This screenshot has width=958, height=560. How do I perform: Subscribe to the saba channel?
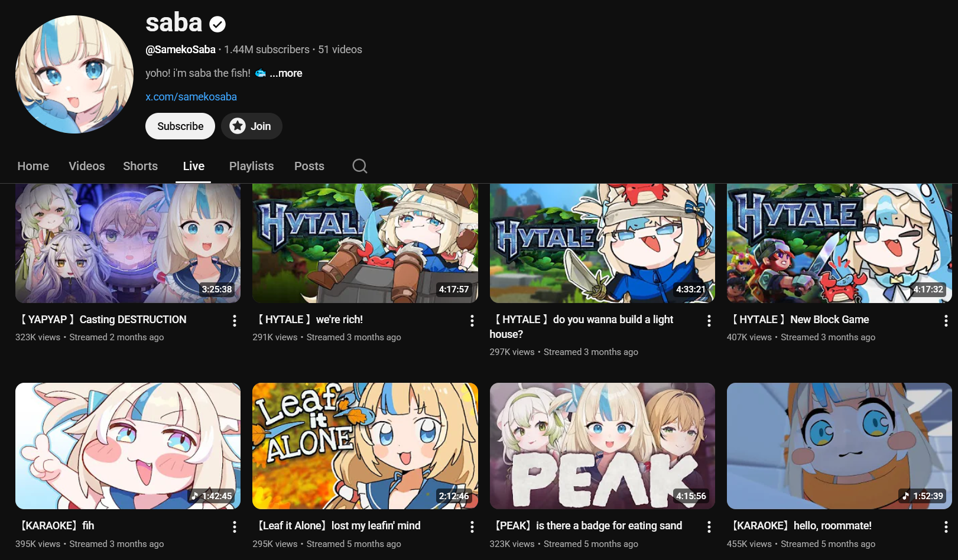(180, 126)
